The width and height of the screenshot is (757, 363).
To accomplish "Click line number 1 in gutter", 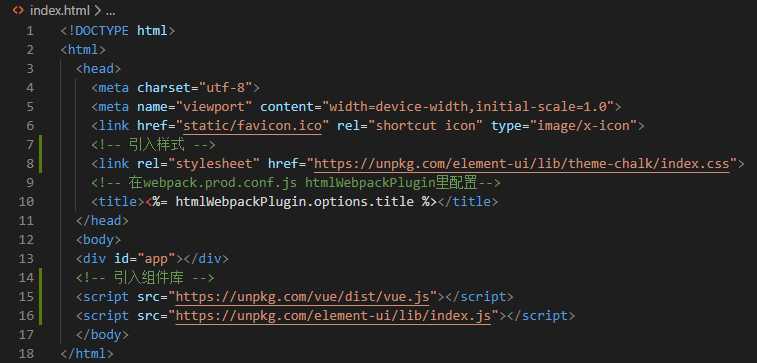I will [x=30, y=31].
